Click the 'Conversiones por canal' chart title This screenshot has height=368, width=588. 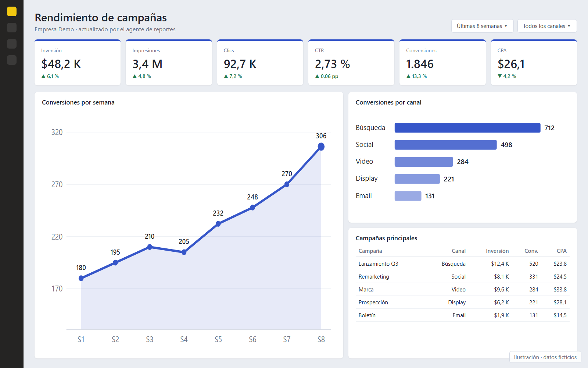388,102
